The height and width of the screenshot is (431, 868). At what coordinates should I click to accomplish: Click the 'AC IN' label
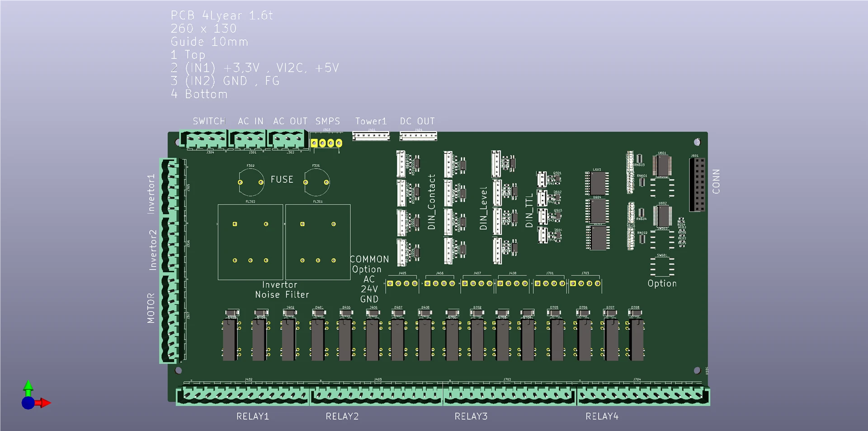(250, 121)
